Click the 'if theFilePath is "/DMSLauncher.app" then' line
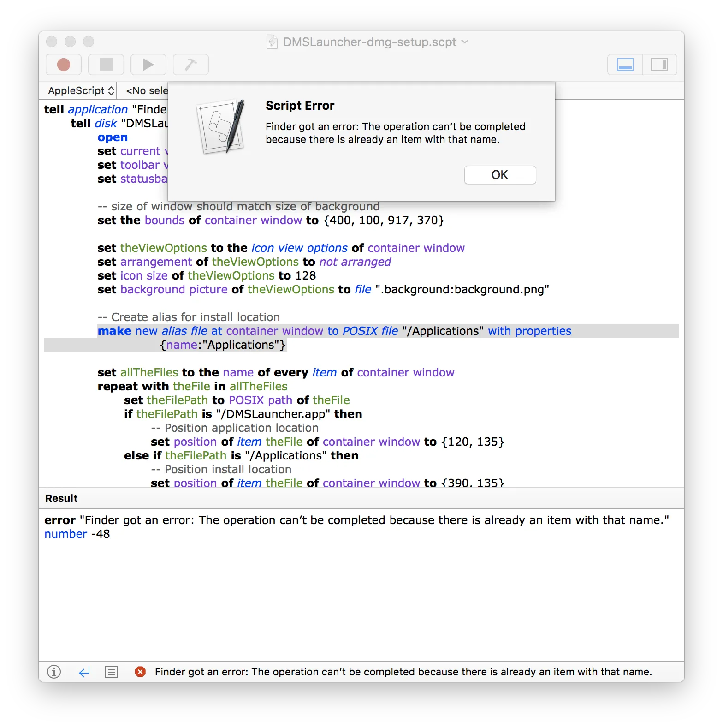The height and width of the screenshot is (728, 723). click(243, 414)
